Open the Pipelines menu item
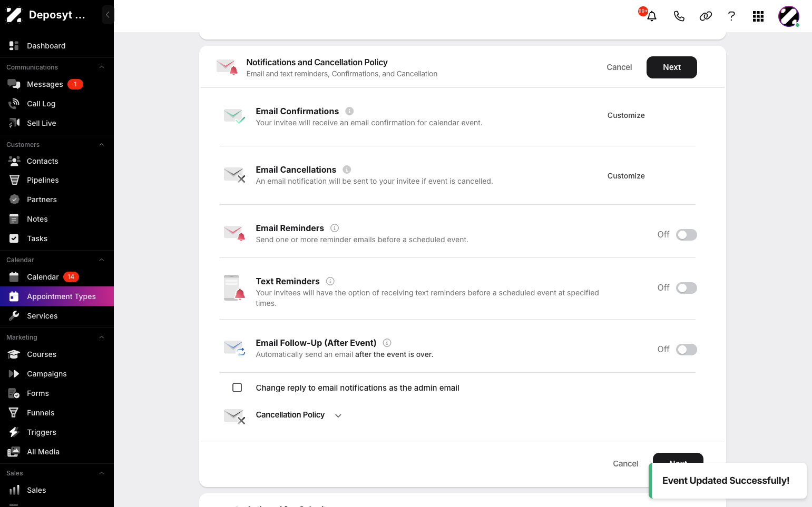 [57, 180]
